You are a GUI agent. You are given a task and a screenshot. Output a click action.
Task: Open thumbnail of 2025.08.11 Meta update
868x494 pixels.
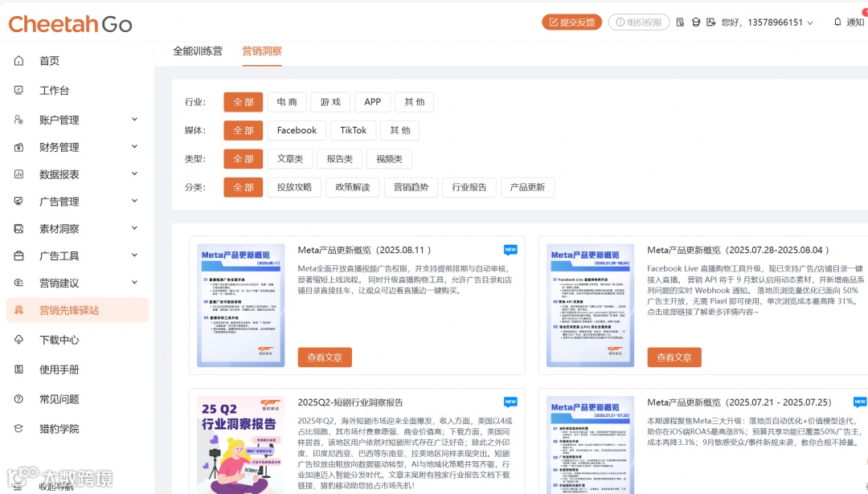click(241, 305)
